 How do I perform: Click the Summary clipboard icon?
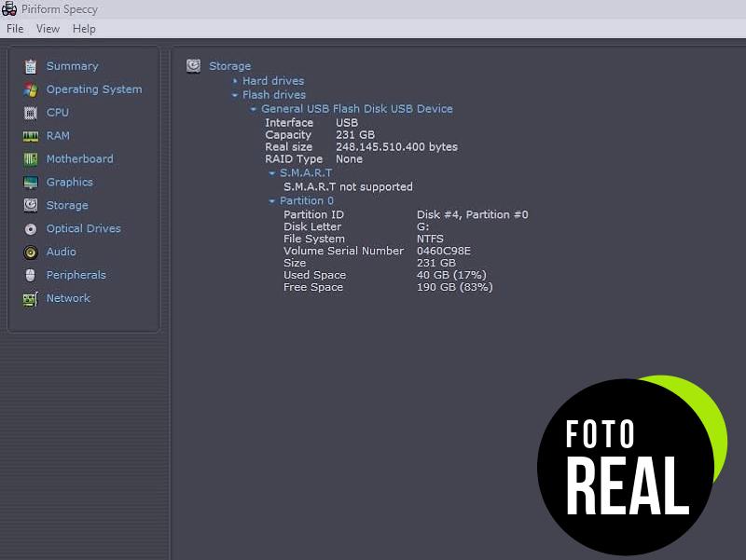coord(31,66)
